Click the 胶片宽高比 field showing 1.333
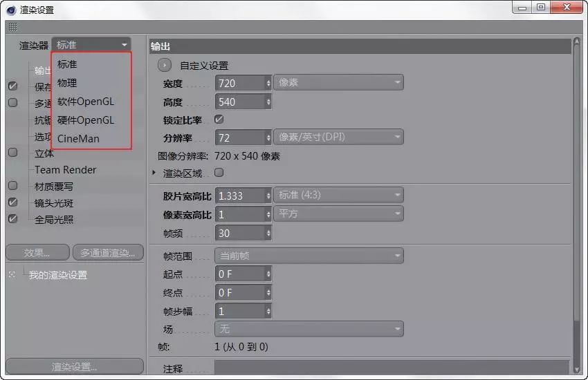The image size is (588, 380). [240, 196]
